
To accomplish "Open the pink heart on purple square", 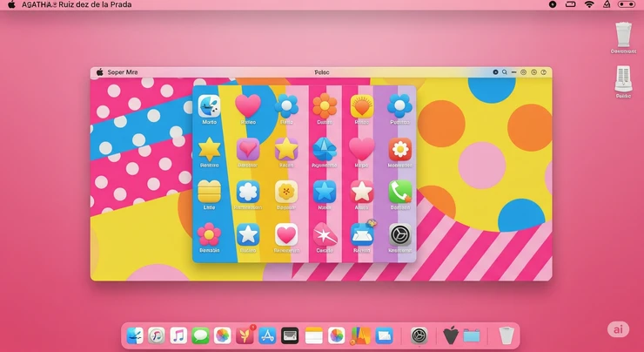I will pos(248,149).
